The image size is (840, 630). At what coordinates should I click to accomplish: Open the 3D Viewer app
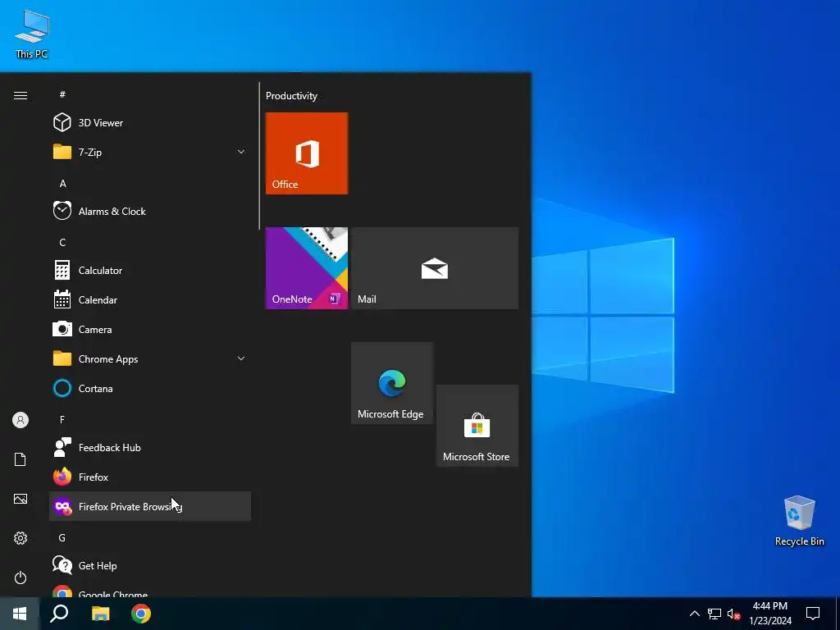[x=150, y=123]
